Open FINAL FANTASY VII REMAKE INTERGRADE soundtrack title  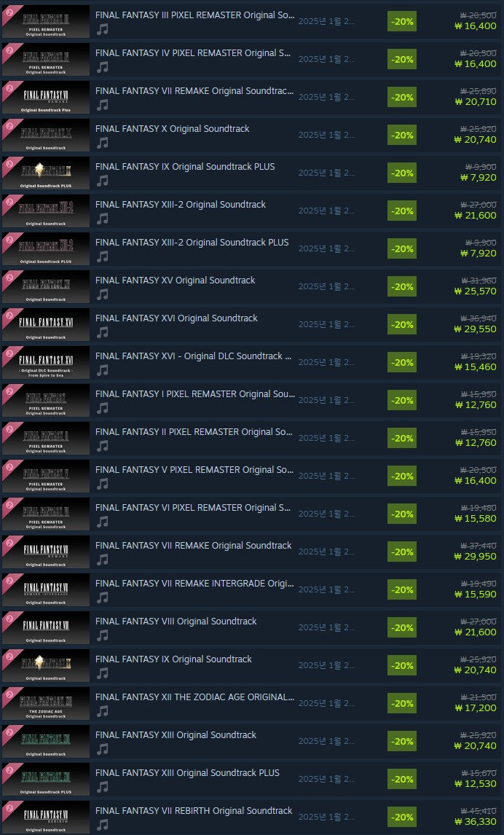pyautogui.click(x=194, y=583)
